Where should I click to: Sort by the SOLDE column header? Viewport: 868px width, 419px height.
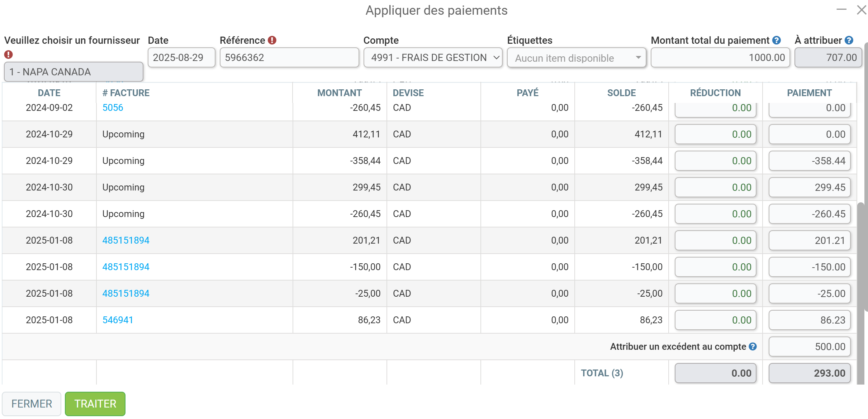coord(621,93)
